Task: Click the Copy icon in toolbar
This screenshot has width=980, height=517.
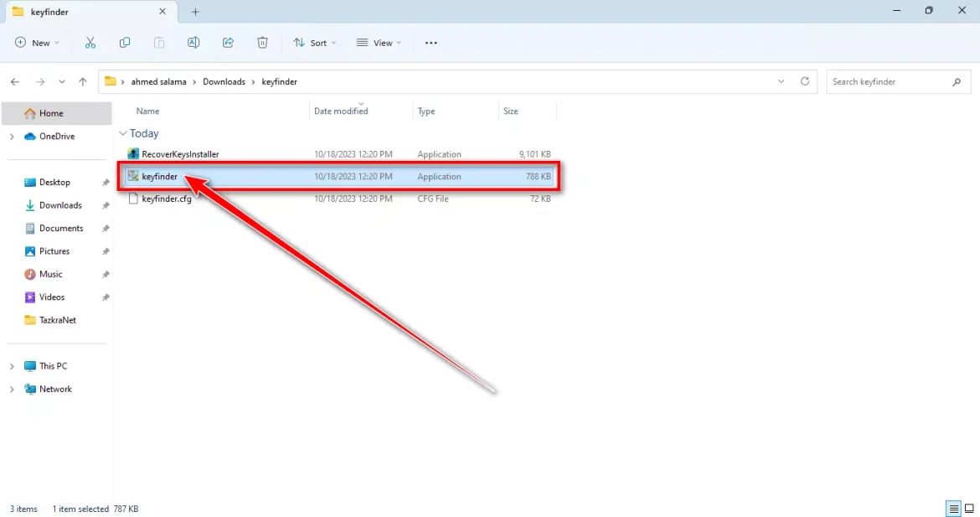Action: coord(124,43)
